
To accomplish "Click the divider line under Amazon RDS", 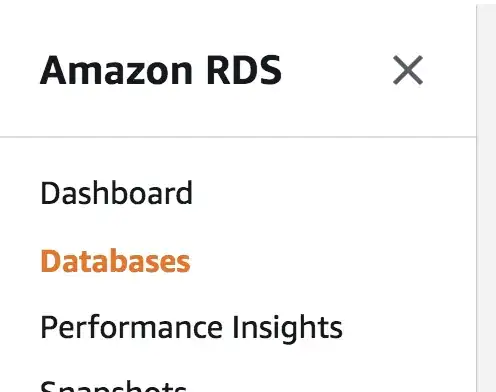I will pyautogui.click(x=238, y=137).
